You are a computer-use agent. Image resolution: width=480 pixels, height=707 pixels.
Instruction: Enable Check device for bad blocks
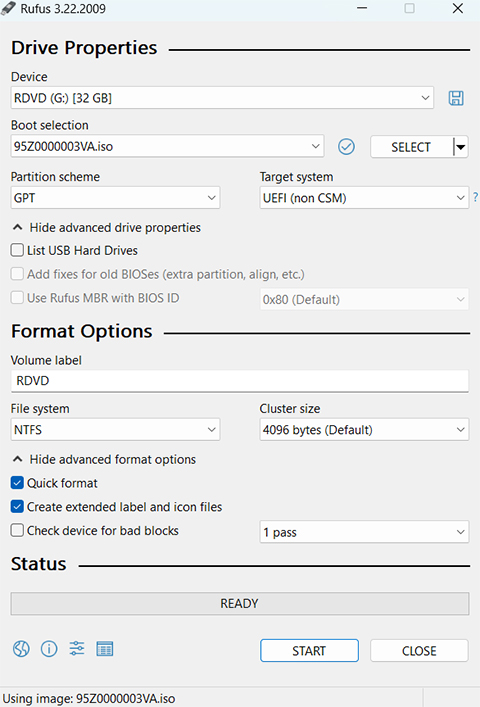point(17,530)
